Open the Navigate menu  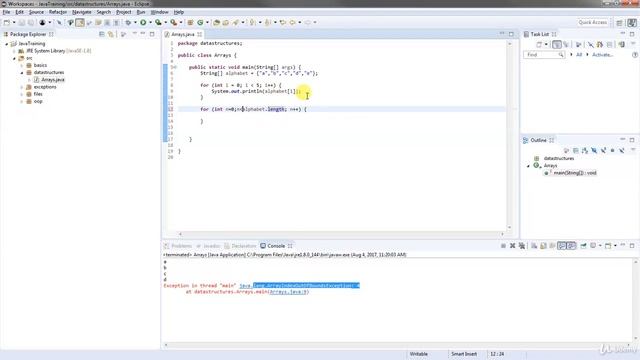click(82, 12)
